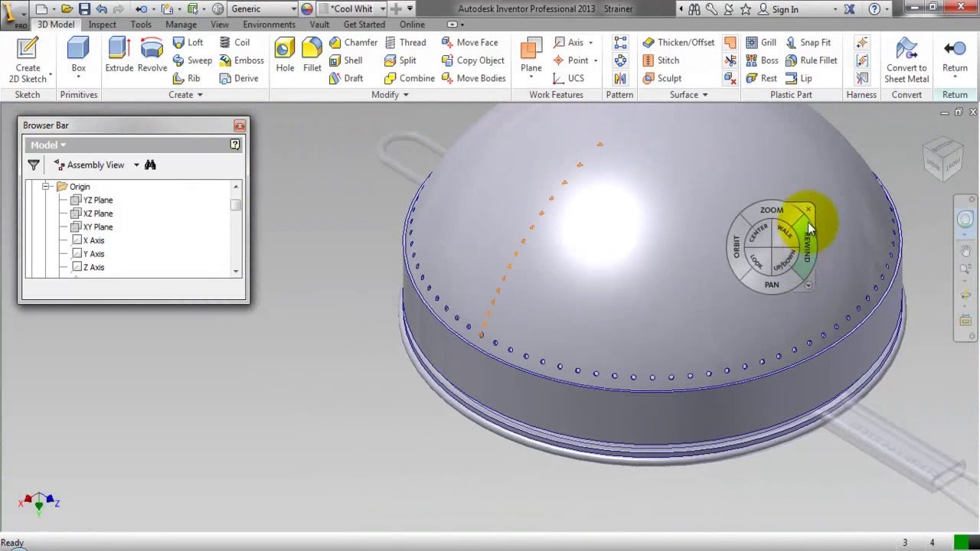Select the Draft tool

click(x=346, y=78)
